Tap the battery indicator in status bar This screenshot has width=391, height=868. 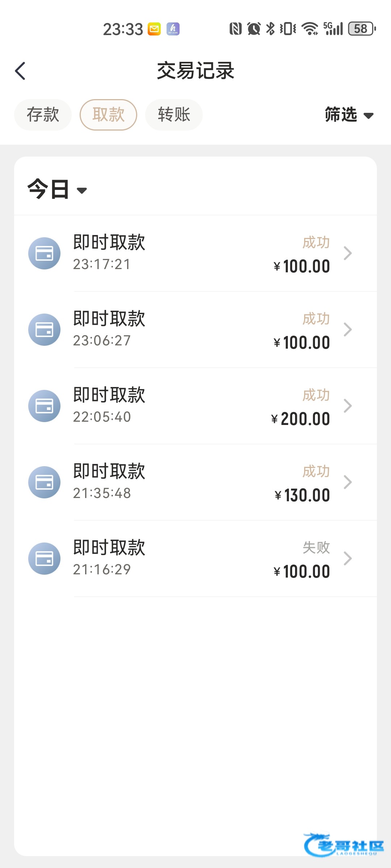click(x=361, y=29)
